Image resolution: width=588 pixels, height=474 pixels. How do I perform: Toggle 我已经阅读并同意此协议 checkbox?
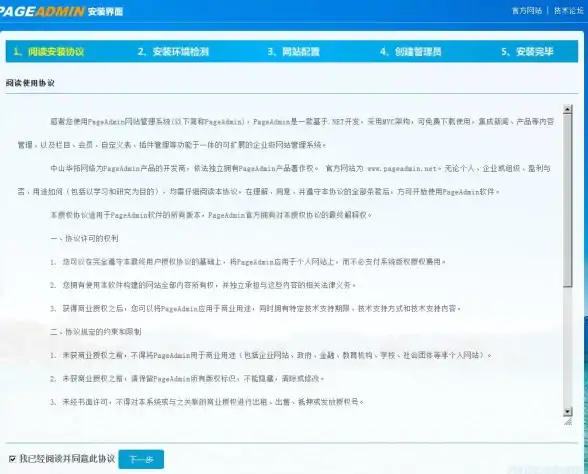point(12,459)
